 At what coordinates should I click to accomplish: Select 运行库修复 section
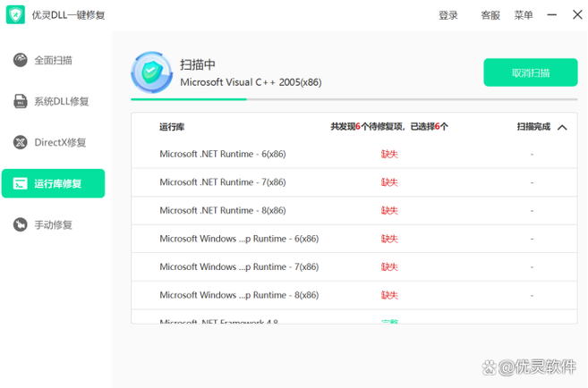[53, 183]
